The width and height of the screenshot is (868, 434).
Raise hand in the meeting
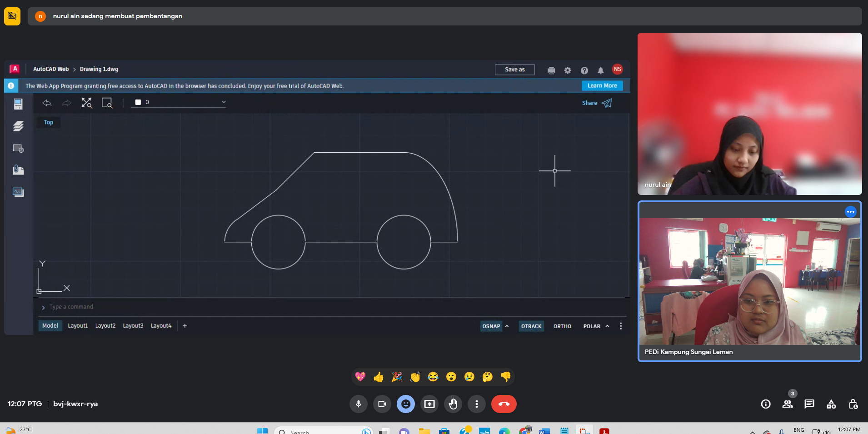tap(453, 404)
